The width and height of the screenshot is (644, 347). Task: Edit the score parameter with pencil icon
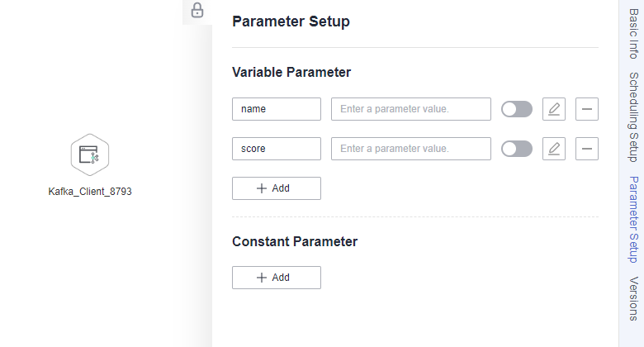click(554, 149)
